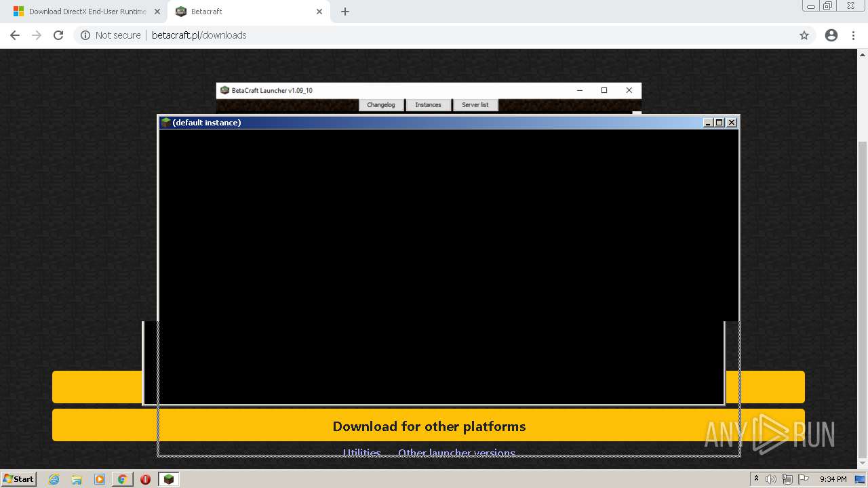Launch Internet Explorer from the taskbar
Image resolution: width=868 pixels, height=488 pixels.
tap(54, 479)
